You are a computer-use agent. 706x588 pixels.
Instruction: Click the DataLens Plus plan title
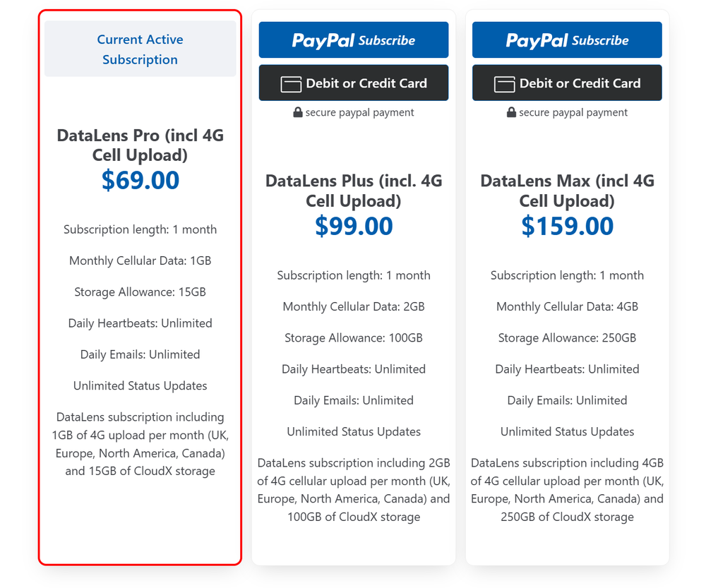click(x=354, y=191)
